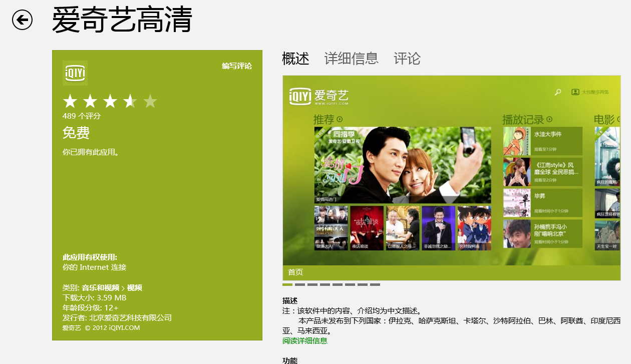The width and height of the screenshot is (631, 364).
Task: Open 编写评论 to write a review
Action: click(237, 66)
